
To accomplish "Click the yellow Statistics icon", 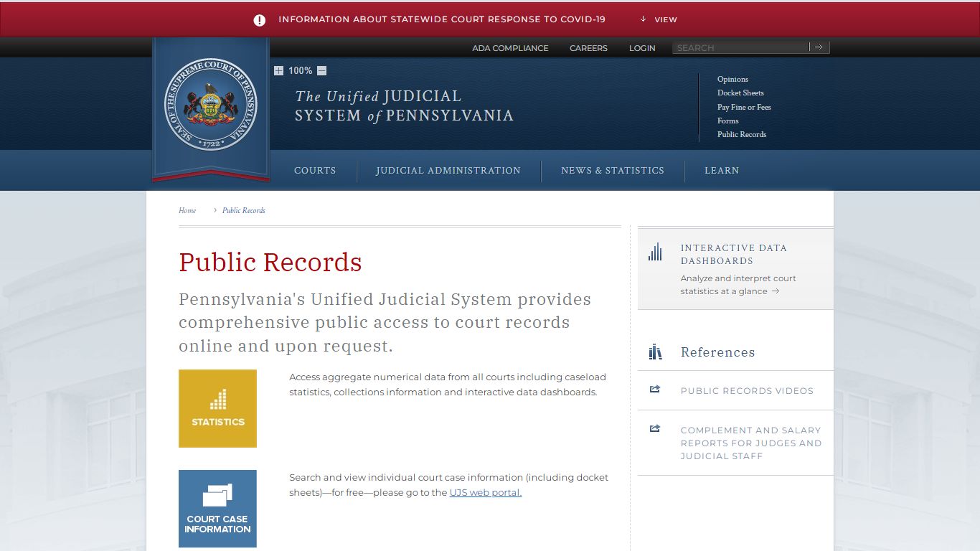I will click(217, 408).
